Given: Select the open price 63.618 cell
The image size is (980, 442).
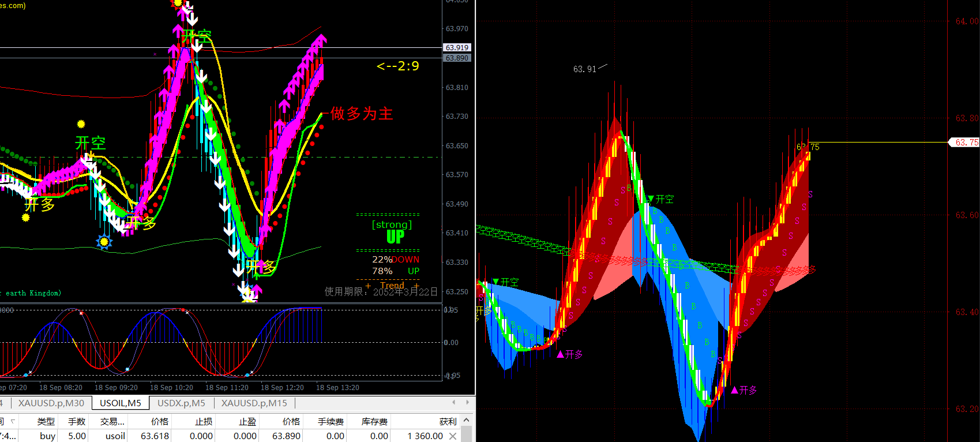Looking at the screenshot, I should pyautogui.click(x=155, y=436).
